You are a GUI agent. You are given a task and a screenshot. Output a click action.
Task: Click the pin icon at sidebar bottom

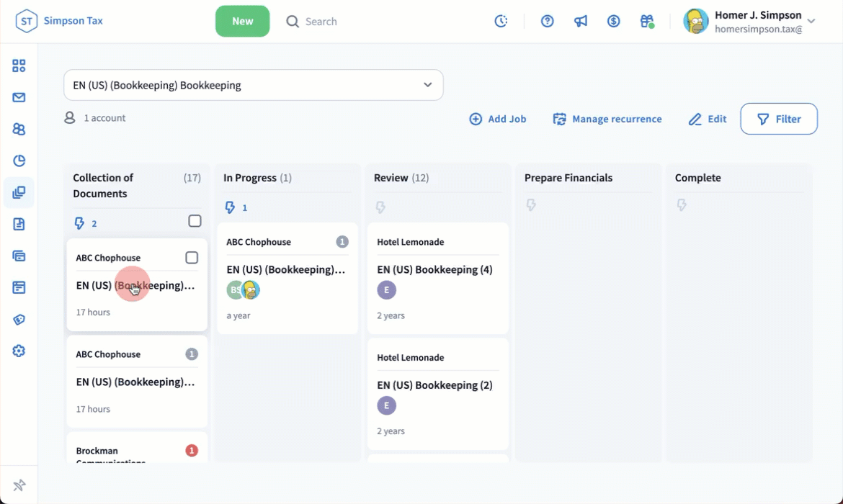click(x=19, y=485)
